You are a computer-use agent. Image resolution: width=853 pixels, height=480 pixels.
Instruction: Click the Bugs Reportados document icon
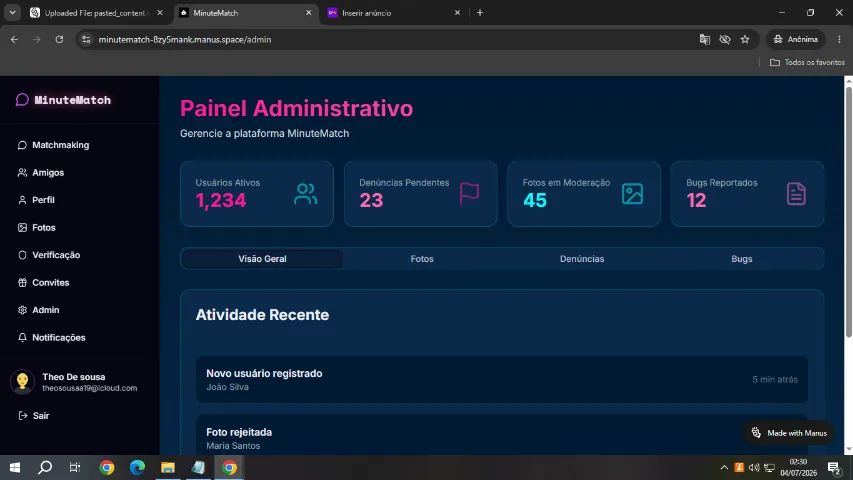click(796, 194)
